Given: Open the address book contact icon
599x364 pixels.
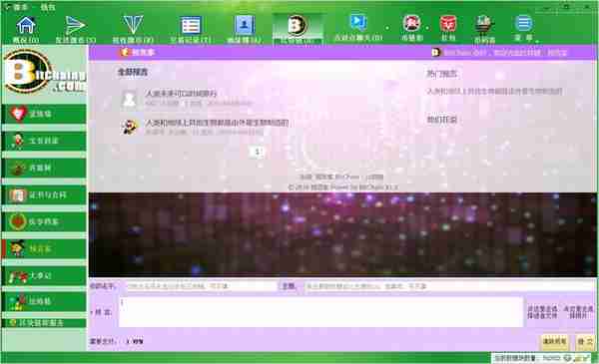Looking at the screenshot, I should click(x=245, y=29).
